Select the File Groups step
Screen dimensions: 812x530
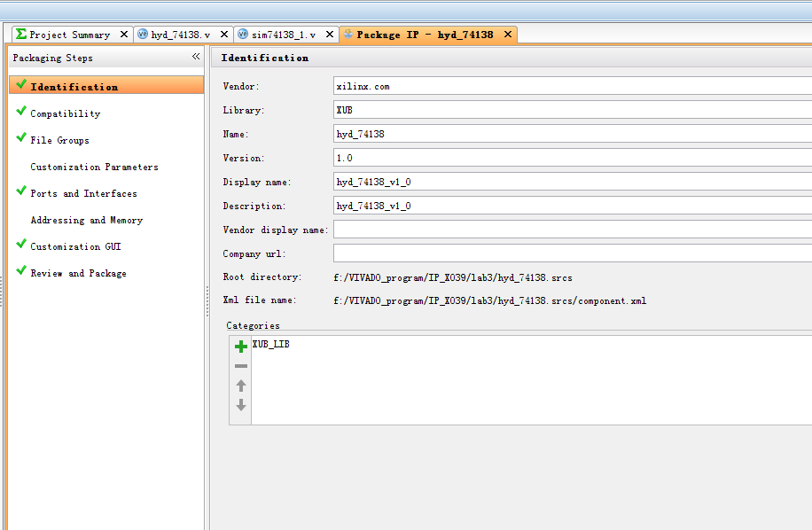(x=59, y=140)
